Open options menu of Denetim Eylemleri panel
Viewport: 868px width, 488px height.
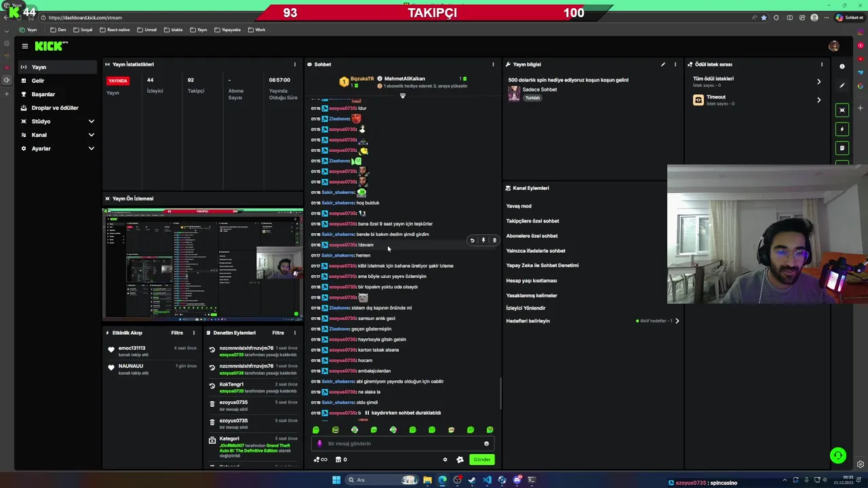click(x=294, y=333)
